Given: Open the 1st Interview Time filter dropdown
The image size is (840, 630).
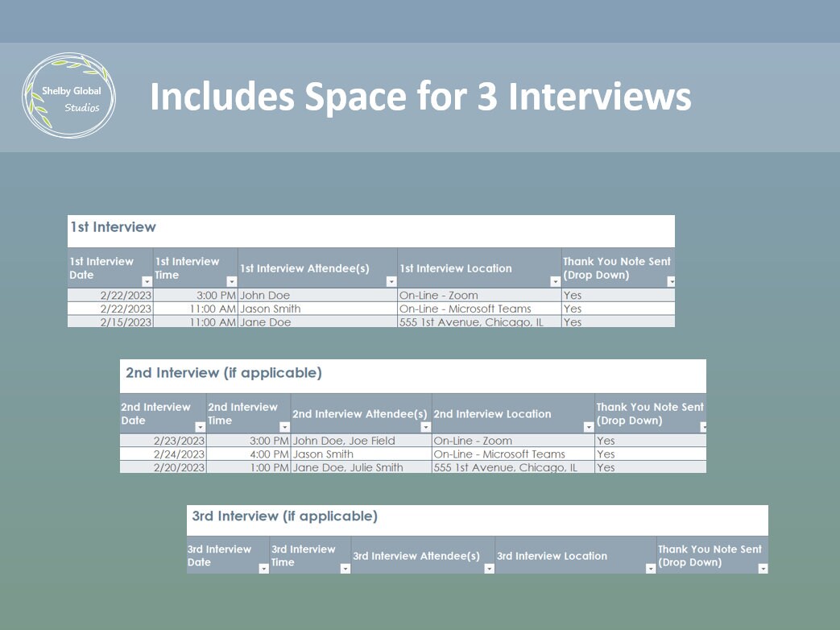Looking at the screenshot, I should click(231, 281).
